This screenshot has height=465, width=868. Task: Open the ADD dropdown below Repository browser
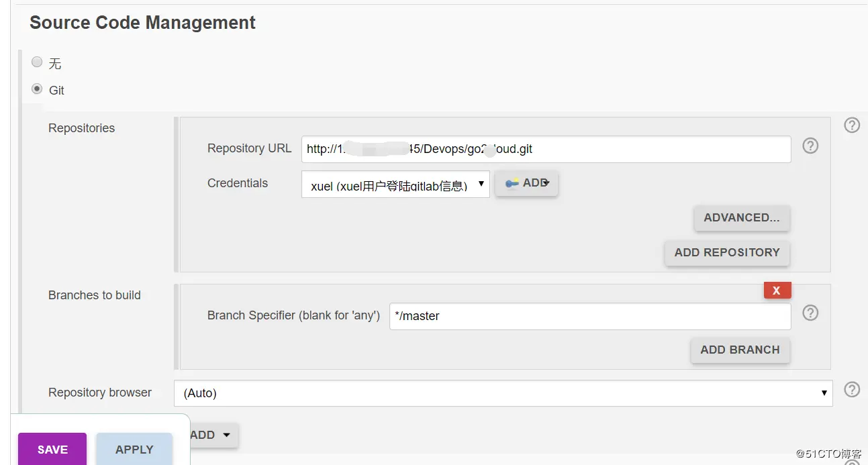click(211, 435)
